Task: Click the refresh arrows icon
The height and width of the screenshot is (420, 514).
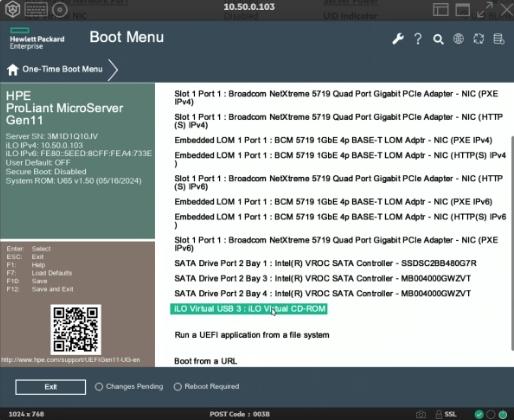Action: pyautogui.click(x=479, y=39)
